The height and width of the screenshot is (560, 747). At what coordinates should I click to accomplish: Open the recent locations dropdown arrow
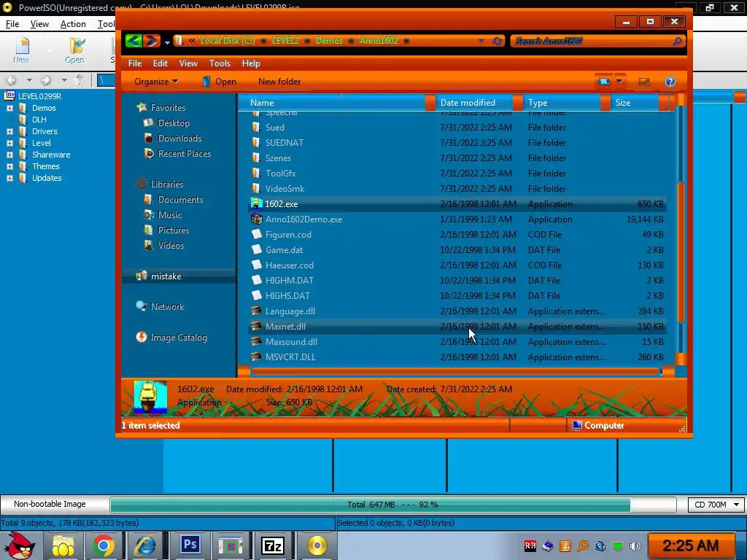167,42
